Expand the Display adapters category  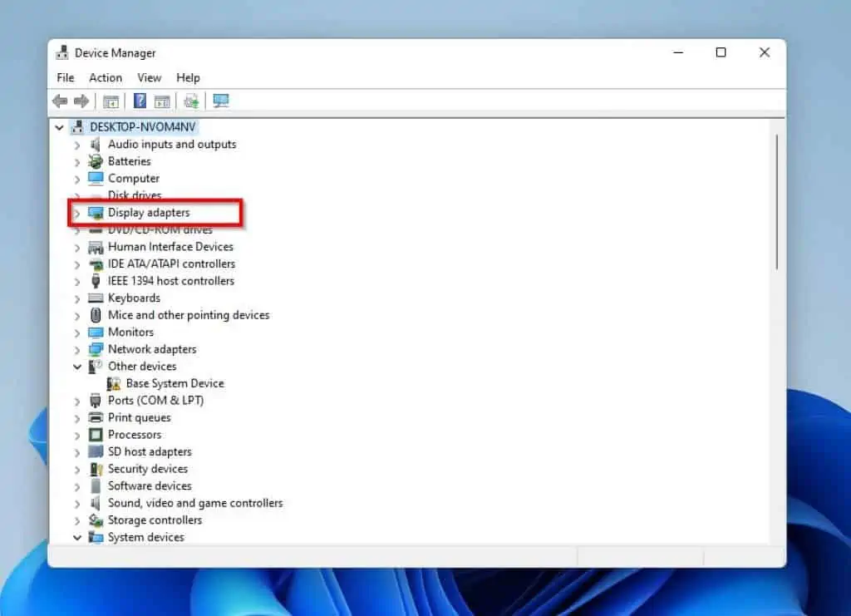pyautogui.click(x=77, y=212)
